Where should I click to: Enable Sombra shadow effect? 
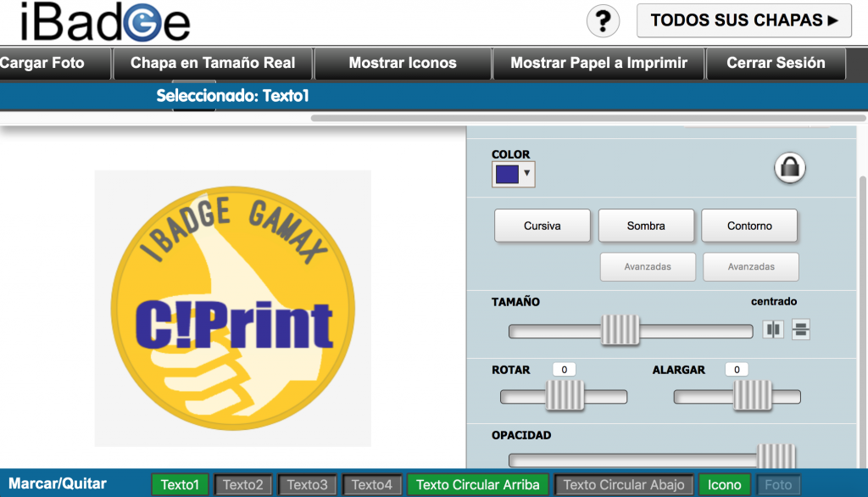coord(646,226)
